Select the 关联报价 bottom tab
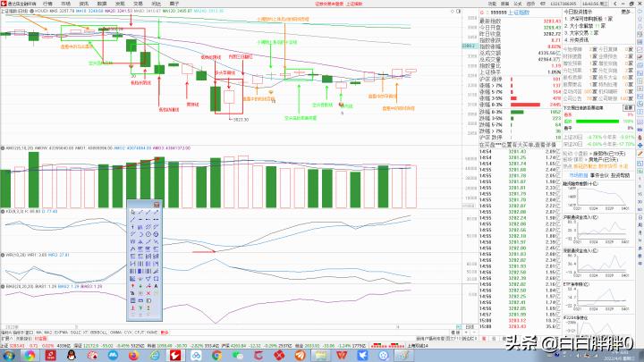This screenshot has width=644, height=362. pos(24,339)
